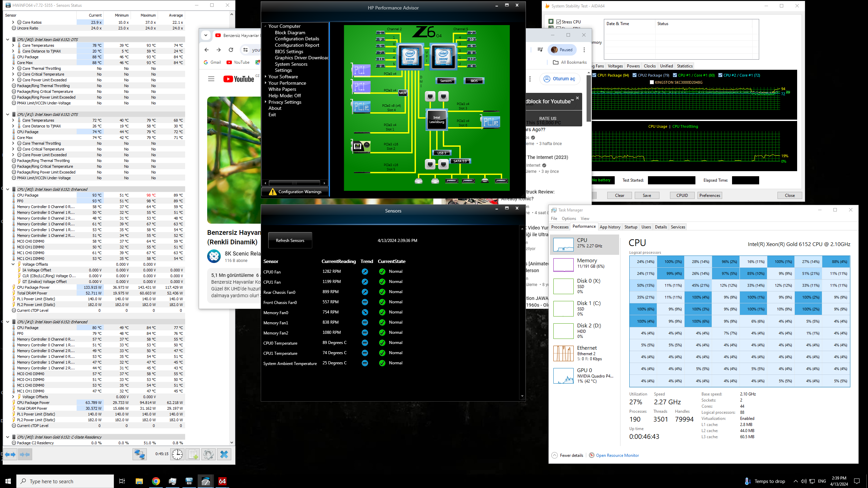Open Chrome three-dot menu
This screenshot has width=868, height=488.
click(584, 50)
